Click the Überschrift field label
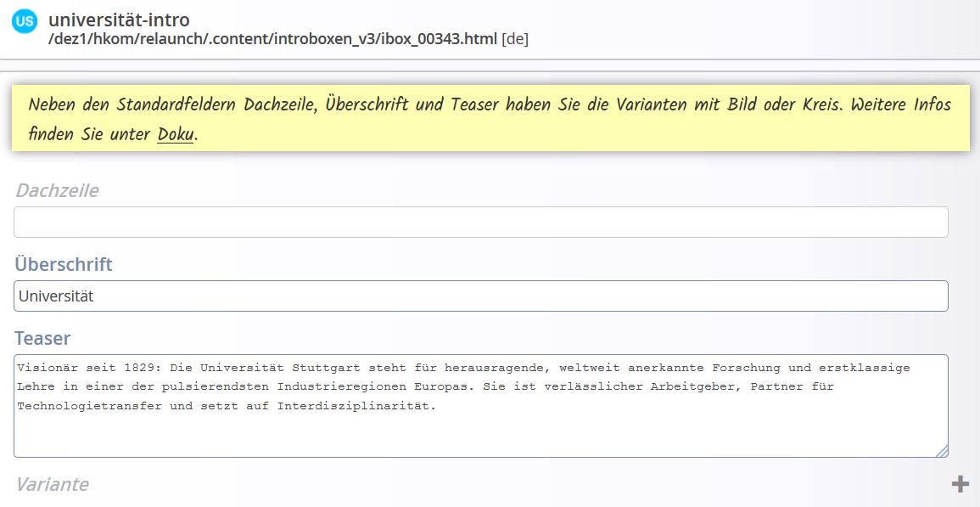The image size is (980, 507). coord(64,264)
